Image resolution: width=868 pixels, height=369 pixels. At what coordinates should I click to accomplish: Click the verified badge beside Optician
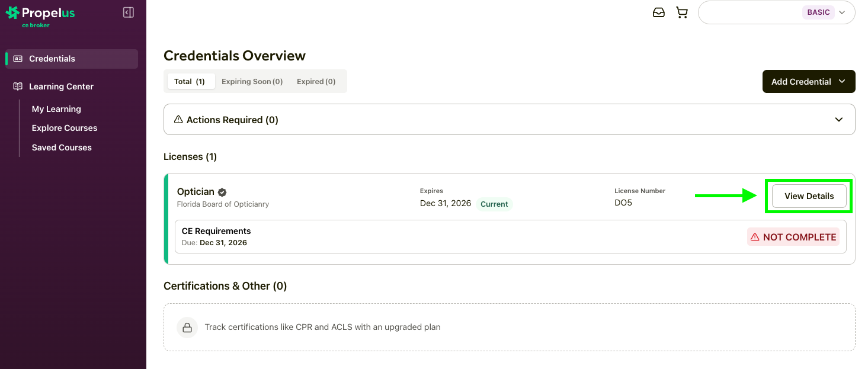(x=222, y=192)
